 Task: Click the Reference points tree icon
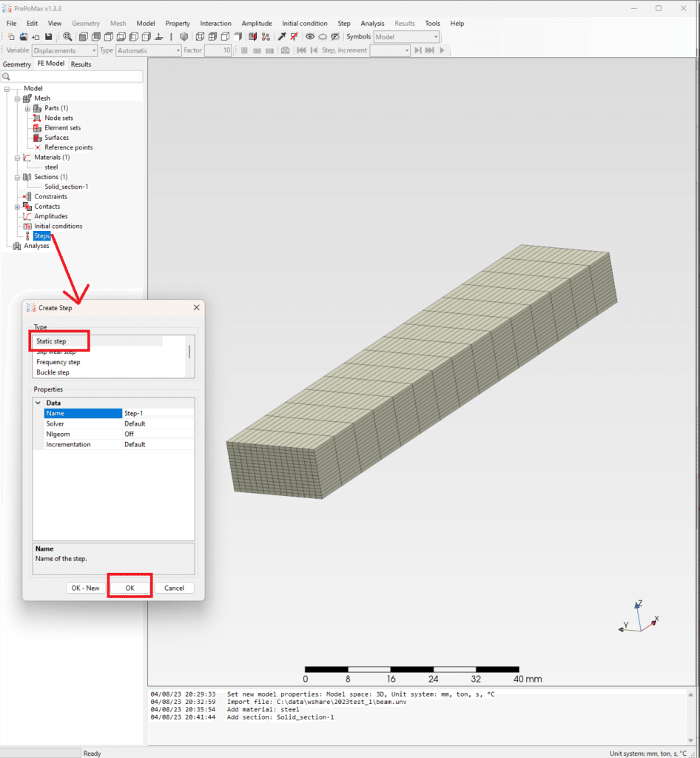(37, 147)
